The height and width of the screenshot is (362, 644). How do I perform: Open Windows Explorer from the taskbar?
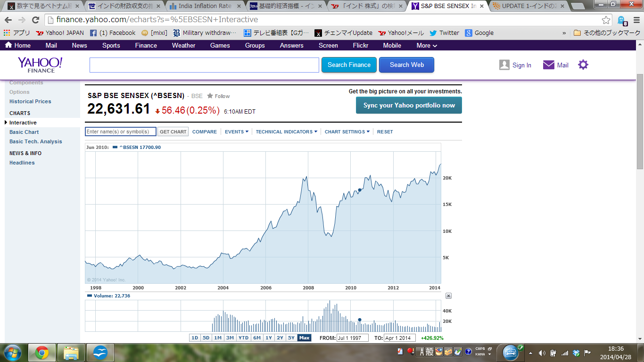click(x=71, y=353)
